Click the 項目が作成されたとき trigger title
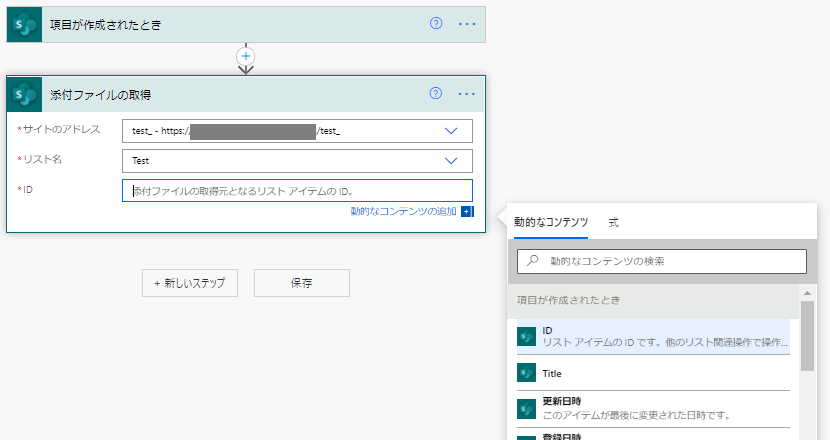Image resolution: width=830 pixels, height=440 pixels. click(x=105, y=25)
